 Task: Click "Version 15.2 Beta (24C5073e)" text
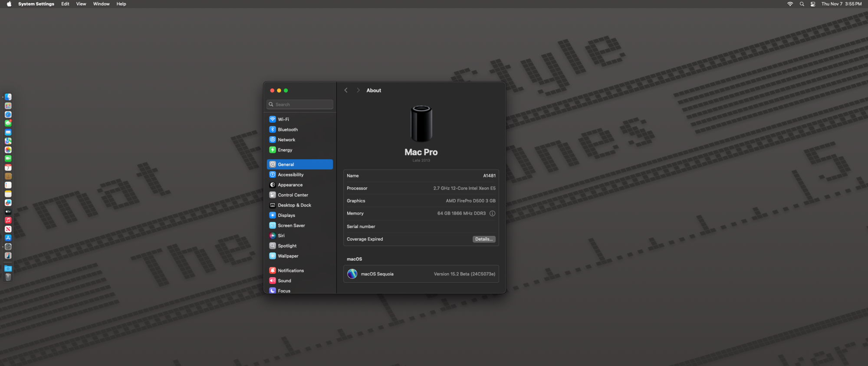(464, 274)
